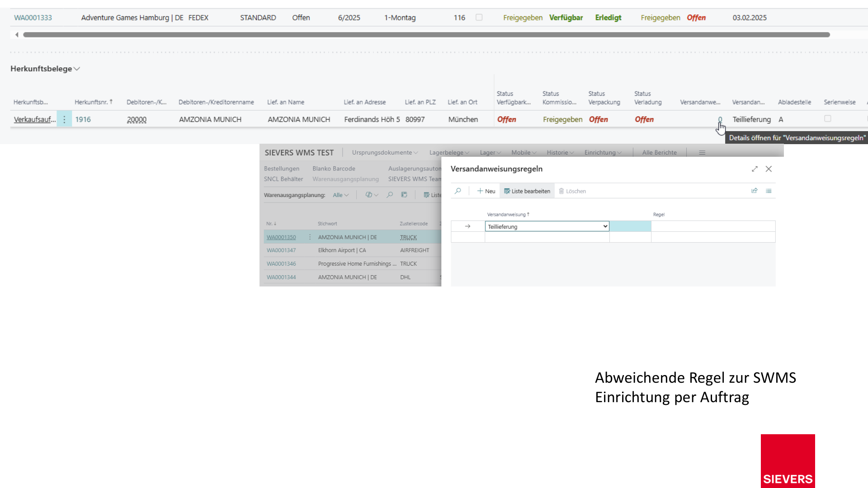868x488 pixels.
Task: Click the list view icon in dialog toolbar
Action: tap(769, 191)
